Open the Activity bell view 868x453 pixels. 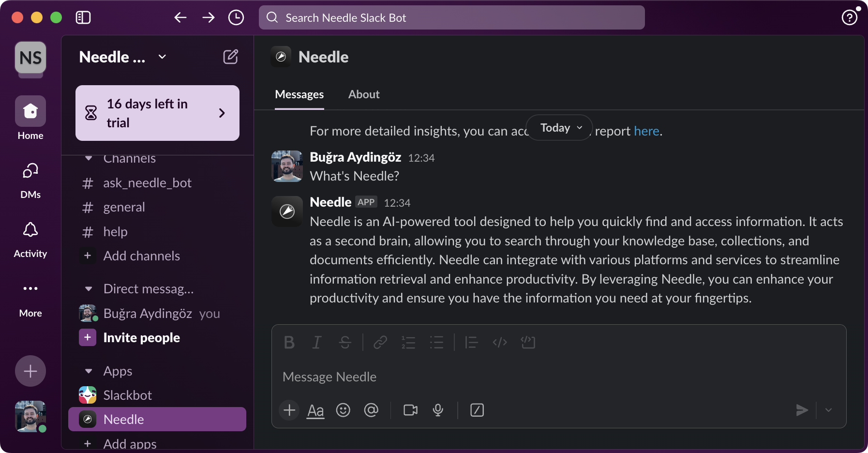tap(30, 241)
